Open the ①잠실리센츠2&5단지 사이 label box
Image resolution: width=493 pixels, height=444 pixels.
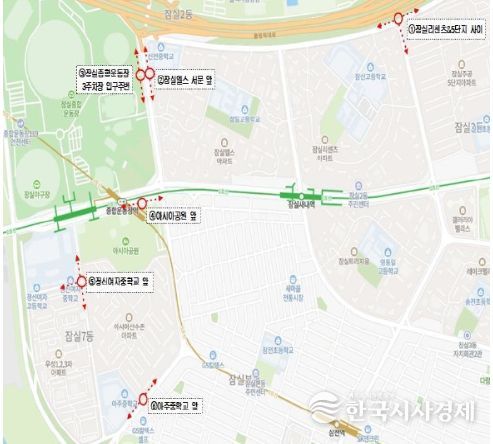[446, 29]
